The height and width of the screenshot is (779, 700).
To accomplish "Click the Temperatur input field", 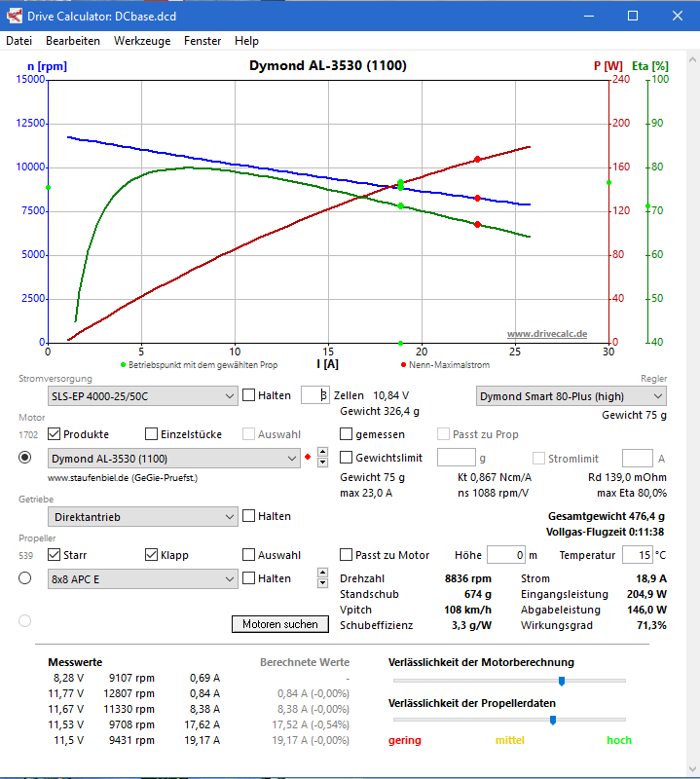I will (x=638, y=555).
